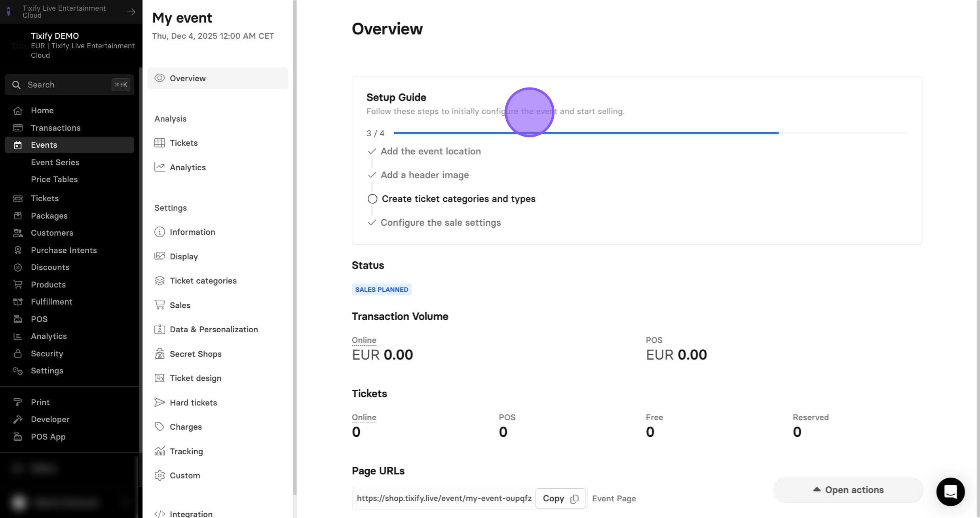Open event Sales settings
This screenshot has width=980, height=518.
pyautogui.click(x=218, y=305)
